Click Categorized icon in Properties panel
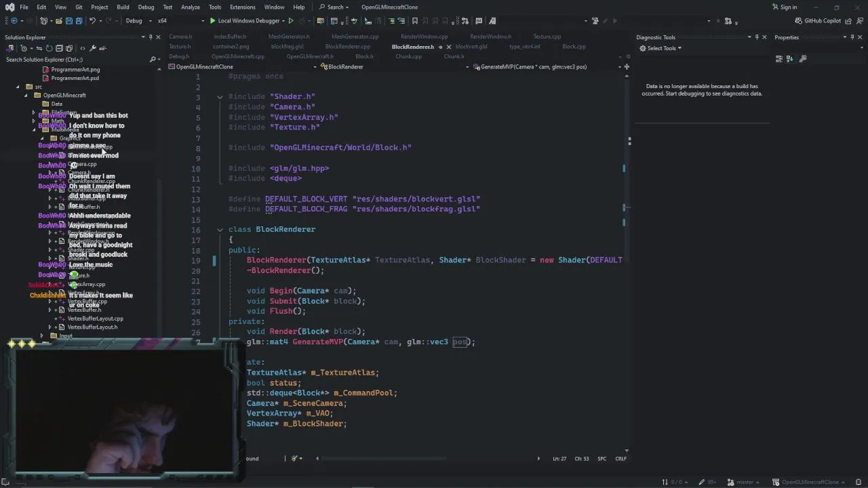This screenshot has height=488, width=868. click(779, 59)
